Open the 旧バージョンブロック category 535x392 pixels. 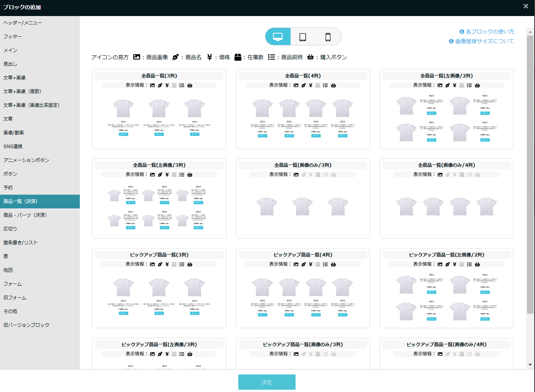(40, 325)
